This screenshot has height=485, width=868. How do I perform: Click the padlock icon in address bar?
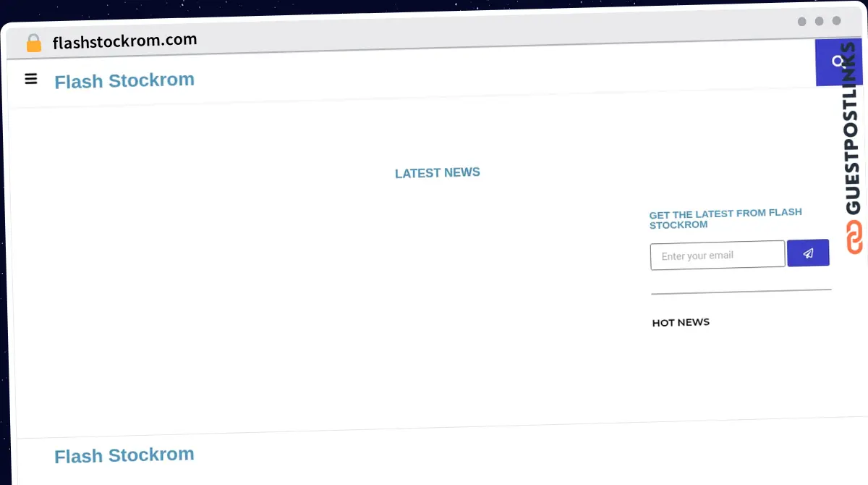pyautogui.click(x=34, y=43)
